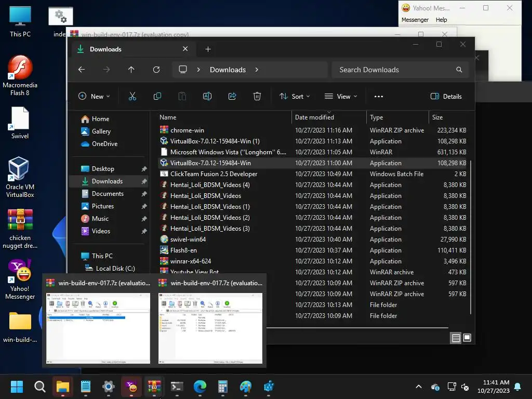Open Paint from the taskbar
The width and height of the screenshot is (532, 399).
pos(246,387)
